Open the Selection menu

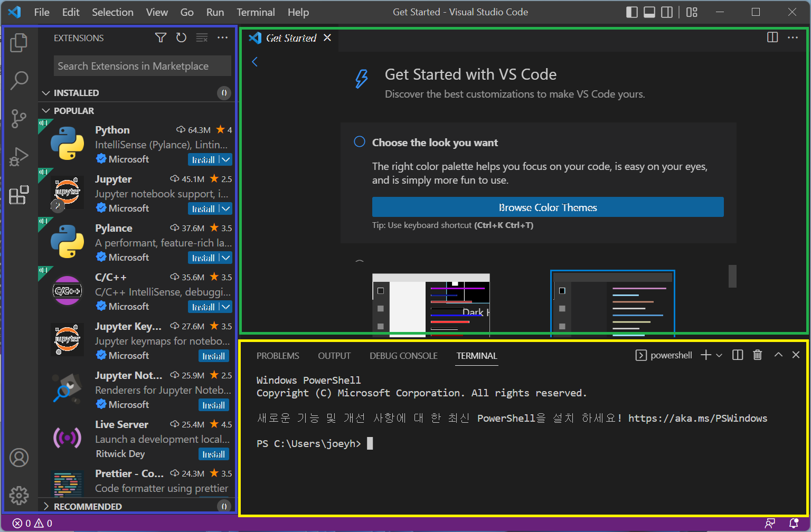[112, 12]
